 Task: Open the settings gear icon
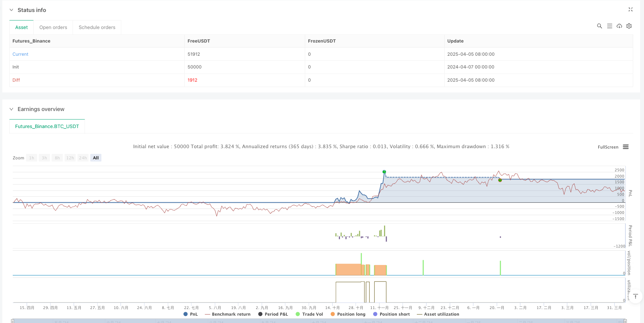629,26
